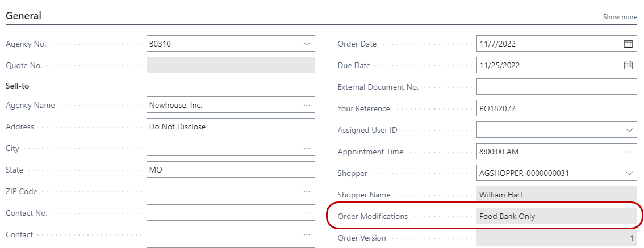Click the ZIP Code lookup ellipsis
644x248 pixels.
307,191
